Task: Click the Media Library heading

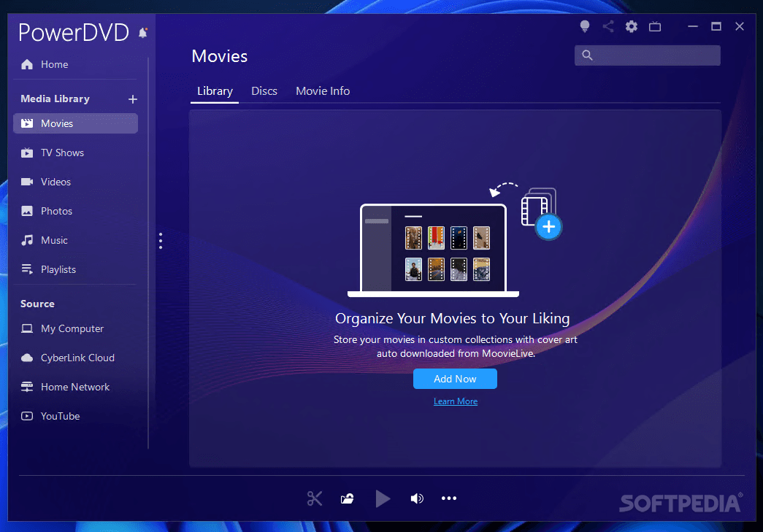Action: point(55,99)
